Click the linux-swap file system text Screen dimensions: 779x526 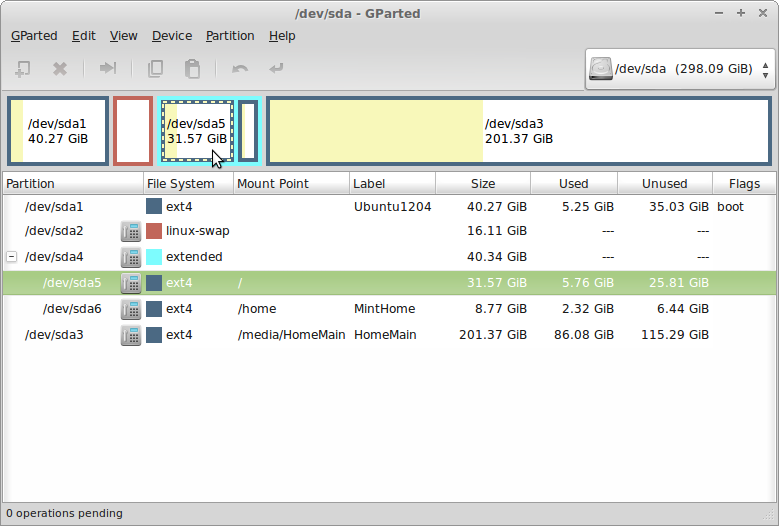tap(198, 231)
